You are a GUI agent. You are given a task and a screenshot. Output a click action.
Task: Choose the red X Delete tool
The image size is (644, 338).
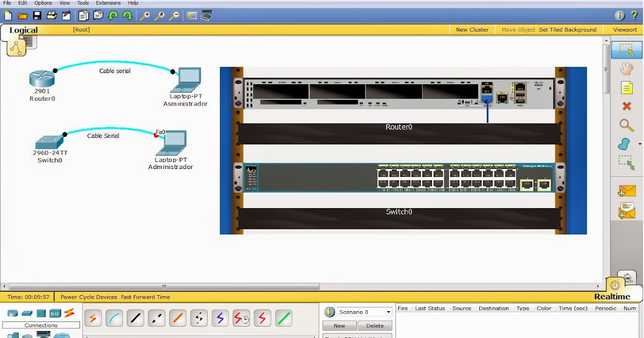[x=626, y=106]
